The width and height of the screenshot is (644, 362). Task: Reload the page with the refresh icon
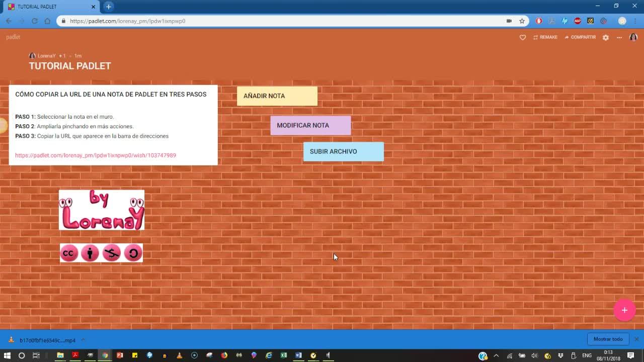(35, 21)
